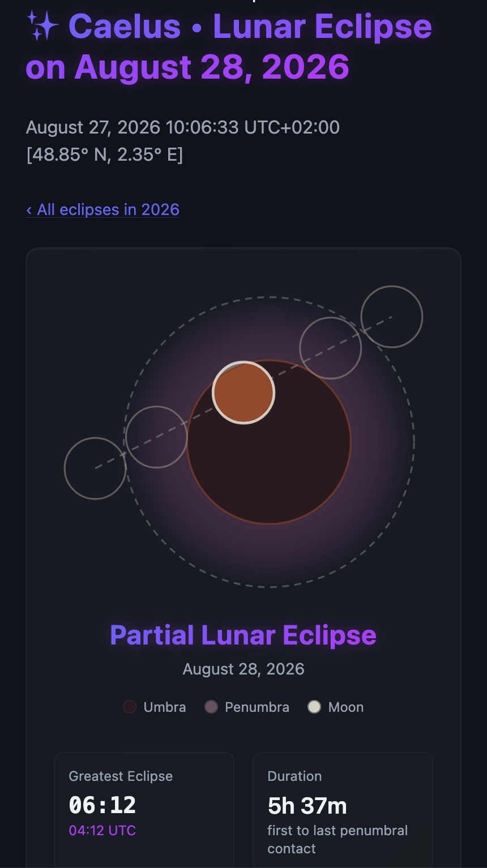Click the 04:12 UTC time text

coord(102,830)
